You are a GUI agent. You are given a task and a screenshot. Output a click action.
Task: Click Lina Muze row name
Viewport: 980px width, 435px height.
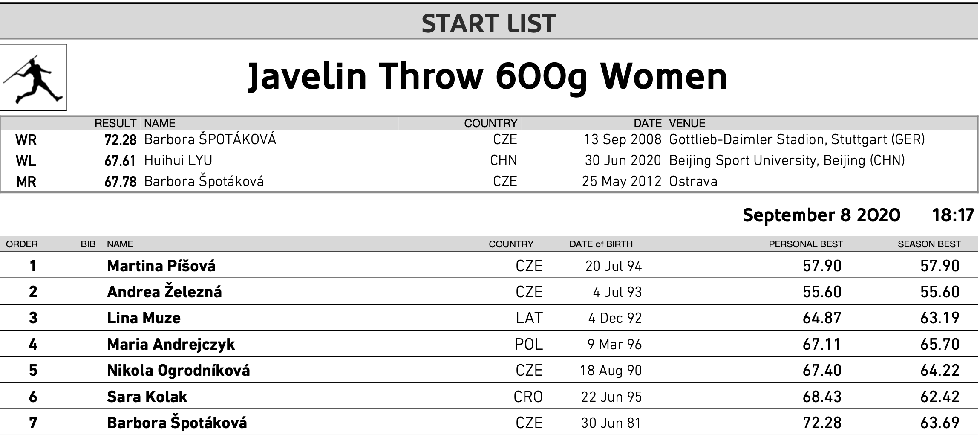tap(144, 318)
